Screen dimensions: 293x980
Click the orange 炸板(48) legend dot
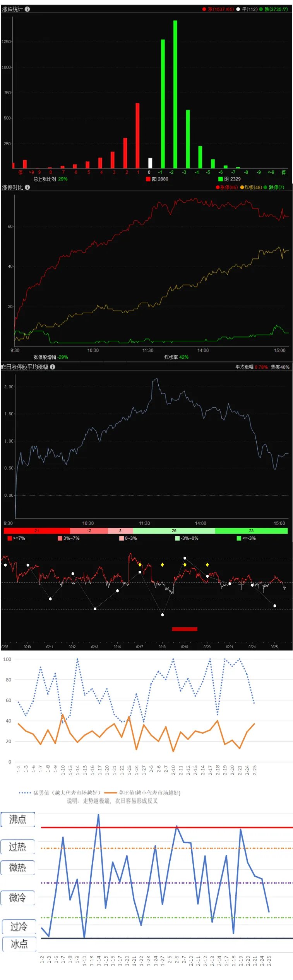pos(242,187)
